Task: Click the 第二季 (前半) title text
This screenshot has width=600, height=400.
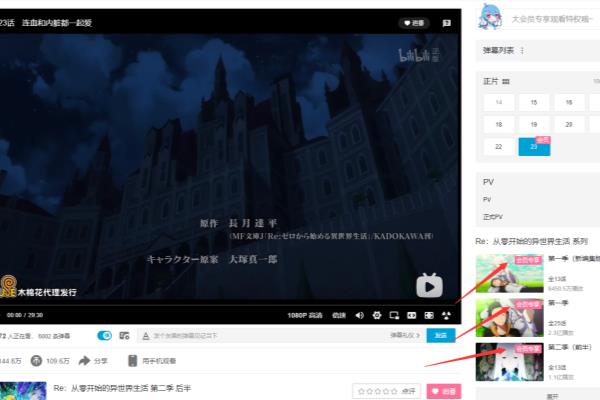Action: click(570, 347)
